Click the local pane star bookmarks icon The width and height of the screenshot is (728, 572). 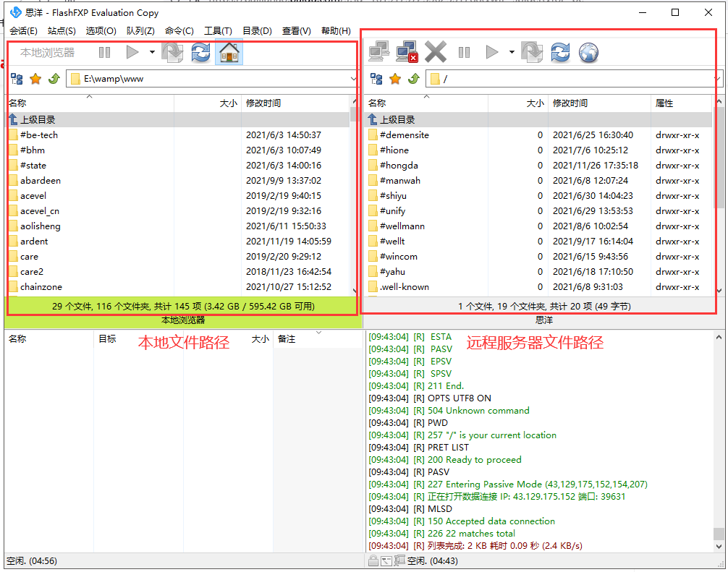pyautogui.click(x=35, y=79)
